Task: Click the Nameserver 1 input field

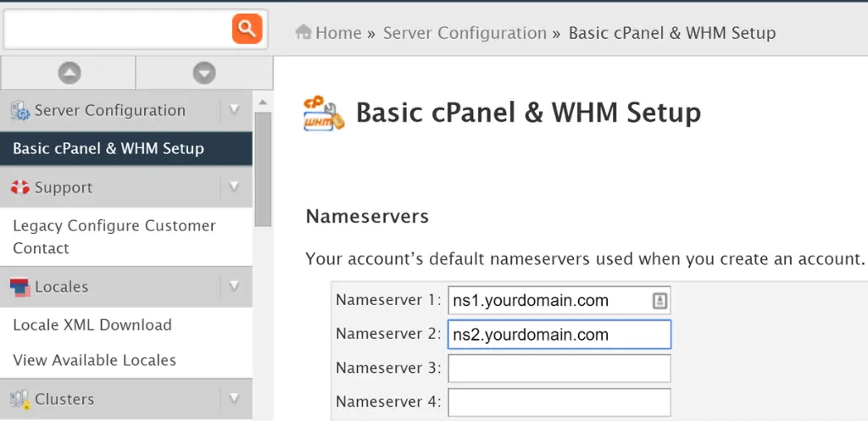Action: click(x=559, y=301)
